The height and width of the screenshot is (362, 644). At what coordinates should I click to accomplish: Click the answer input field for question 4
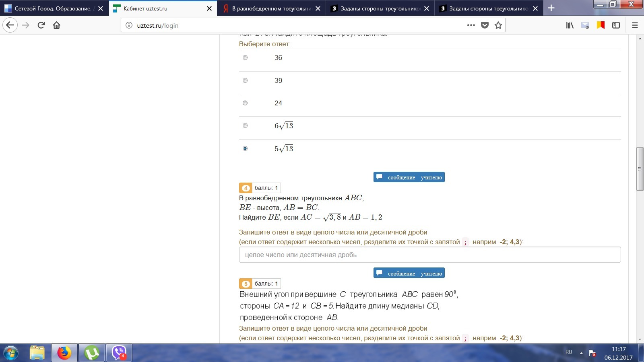click(429, 255)
